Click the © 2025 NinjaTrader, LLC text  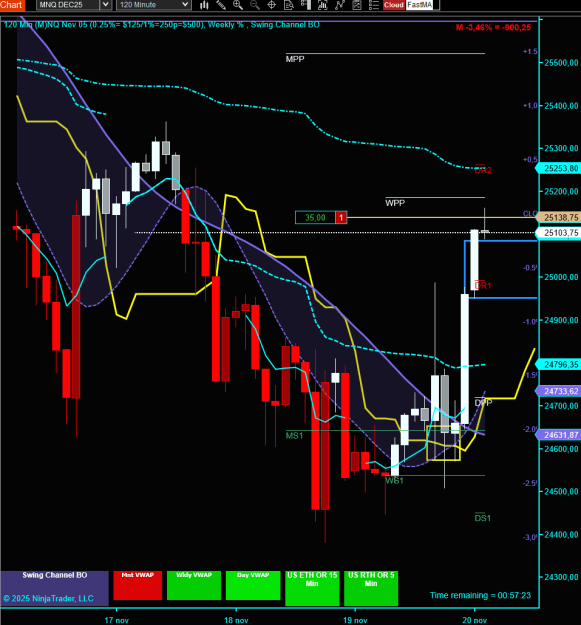(x=48, y=598)
